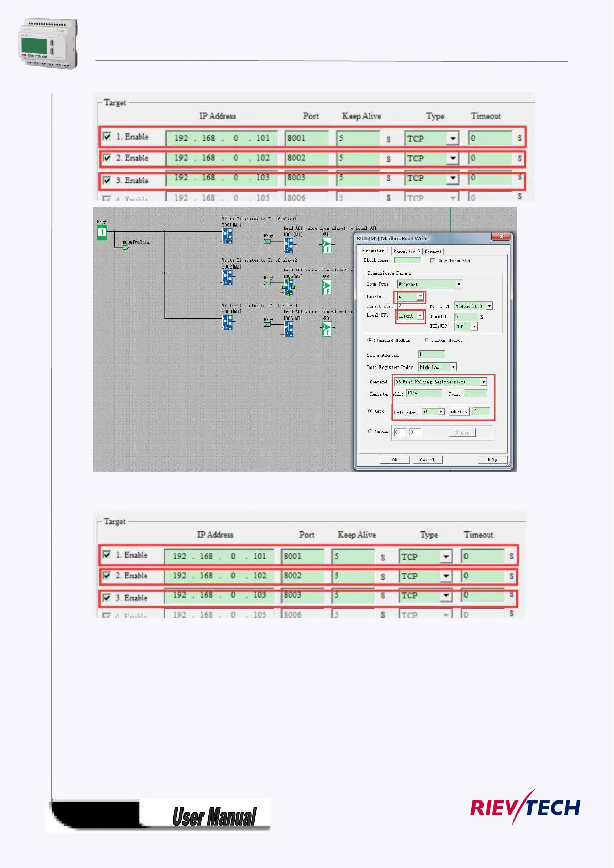Toggle 1. Enable checkbox in lower Target panel

click(106, 555)
